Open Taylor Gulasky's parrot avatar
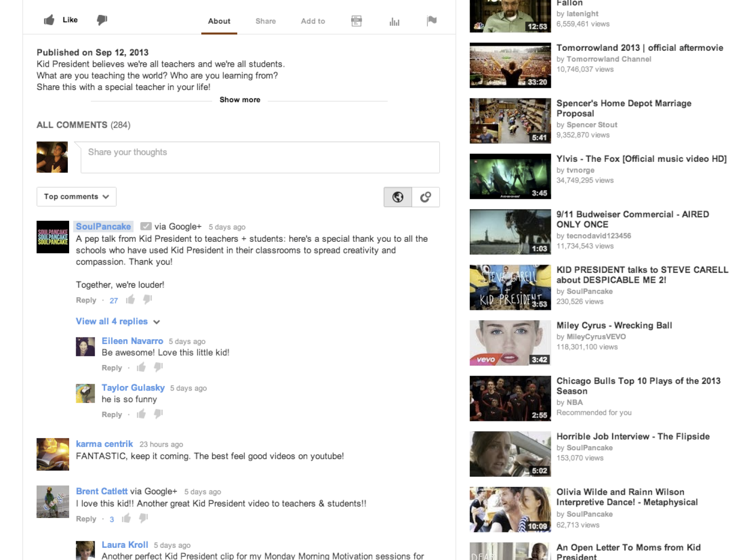 click(x=85, y=393)
